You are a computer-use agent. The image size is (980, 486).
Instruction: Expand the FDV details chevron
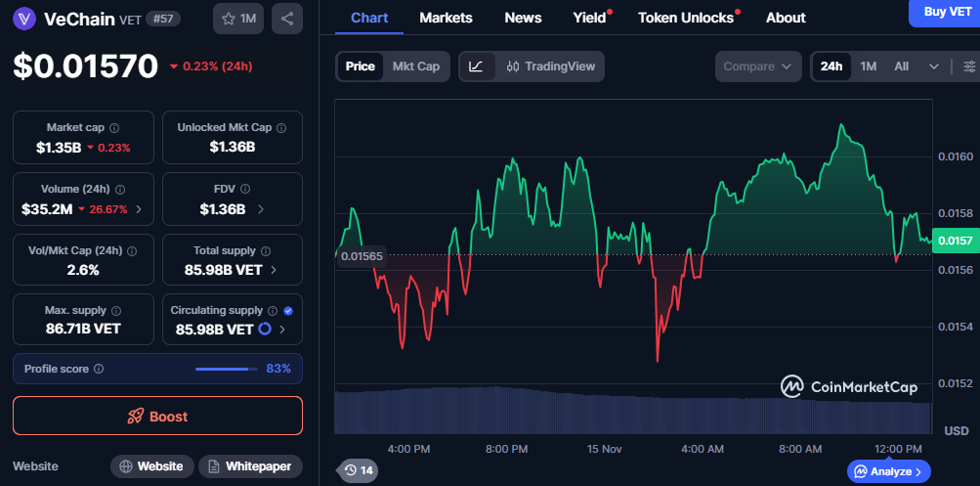(261, 209)
